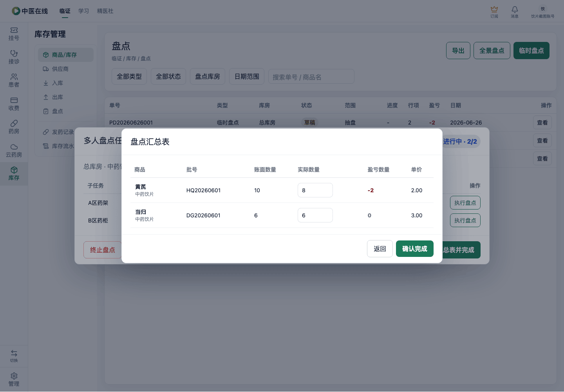Click the 实际数量 column header
Image resolution: width=564 pixels, height=392 pixels.
(309, 170)
